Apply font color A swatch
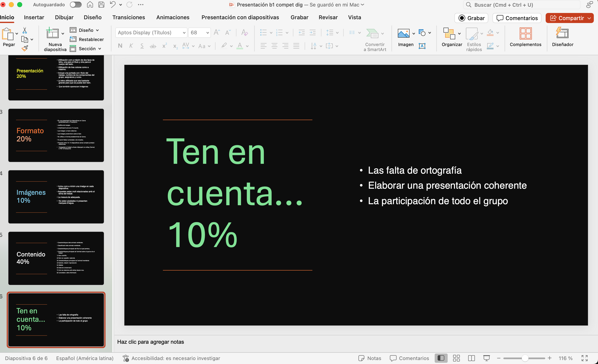Screen dimensions: 598x364 (x=240, y=46)
